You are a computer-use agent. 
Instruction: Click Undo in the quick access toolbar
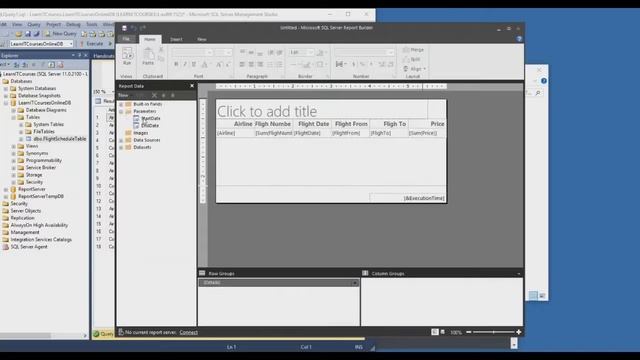(x=133, y=28)
